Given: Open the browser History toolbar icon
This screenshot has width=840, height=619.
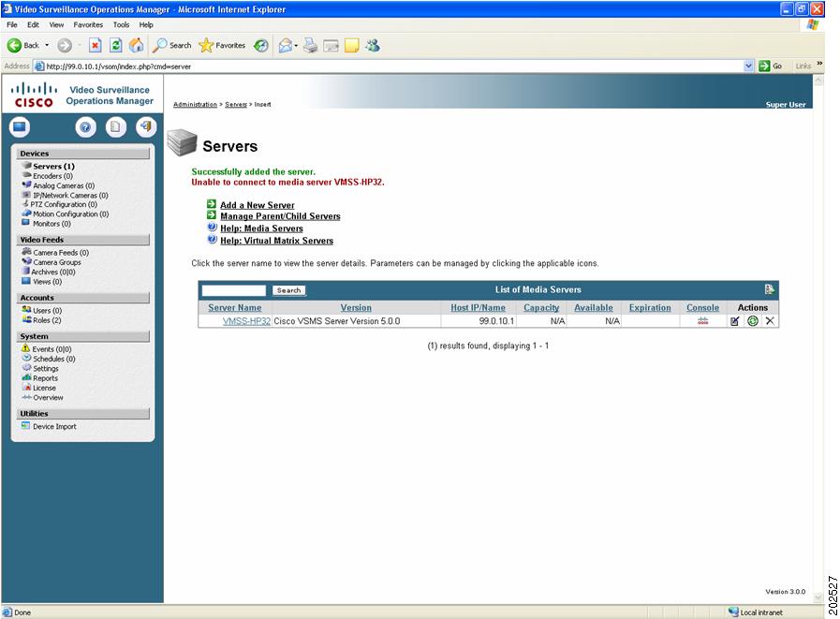Looking at the screenshot, I should coord(261,46).
